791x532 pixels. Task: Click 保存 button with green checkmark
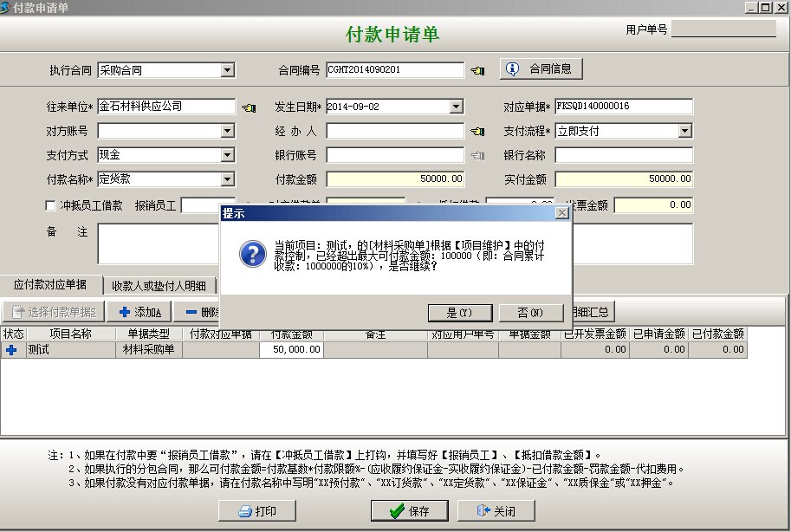[x=409, y=511]
